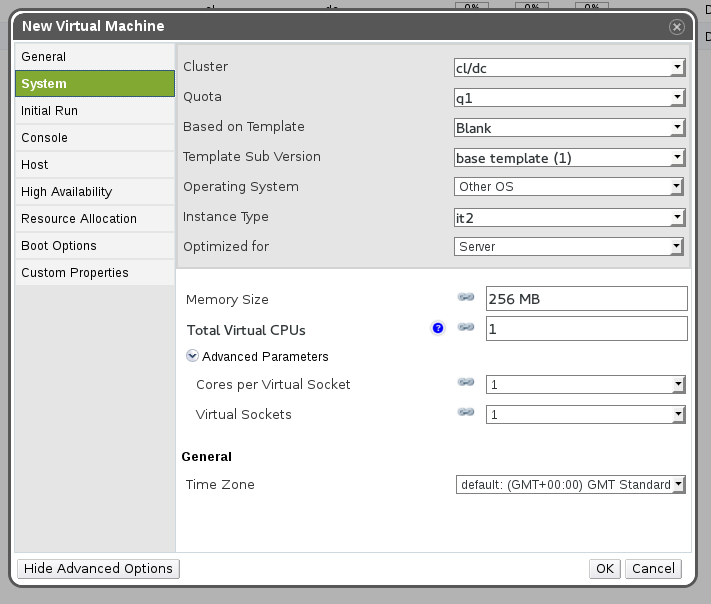The image size is (711, 604).
Task: Open the High Availability tab
Action: pos(95,192)
